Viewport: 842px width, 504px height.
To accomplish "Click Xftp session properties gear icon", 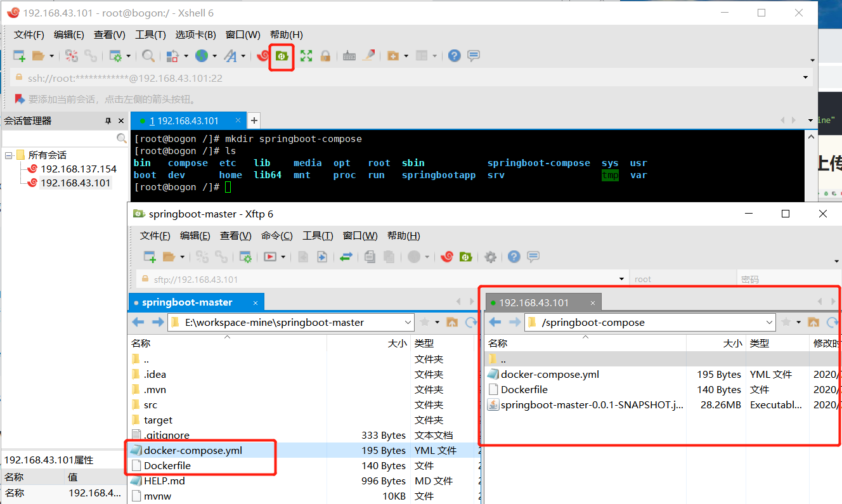I will coord(245,257).
